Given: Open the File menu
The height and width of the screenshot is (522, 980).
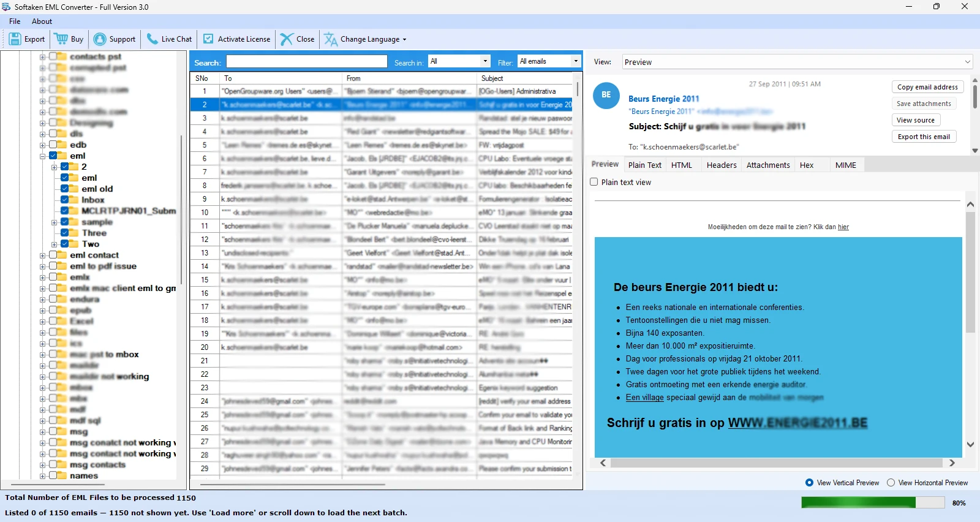Looking at the screenshot, I should tap(15, 21).
